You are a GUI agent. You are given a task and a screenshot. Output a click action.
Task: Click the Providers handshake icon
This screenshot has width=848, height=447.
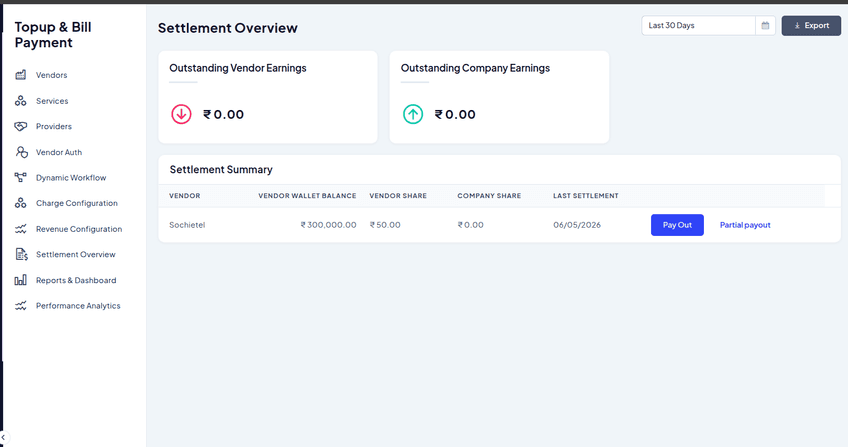[21, 126]
